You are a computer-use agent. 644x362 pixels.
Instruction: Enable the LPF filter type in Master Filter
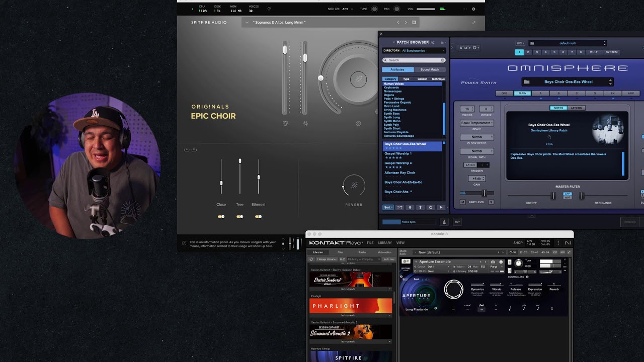click(567, 194)
